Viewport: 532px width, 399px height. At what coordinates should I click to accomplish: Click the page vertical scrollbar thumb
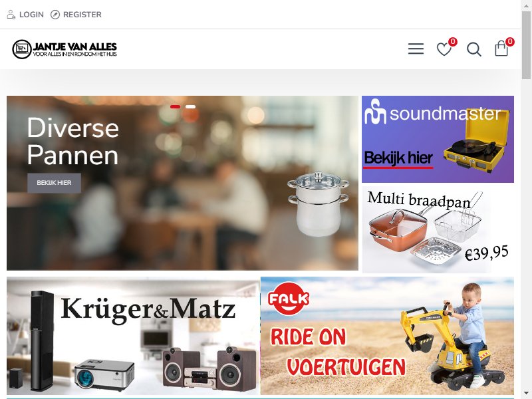[526, 44]
